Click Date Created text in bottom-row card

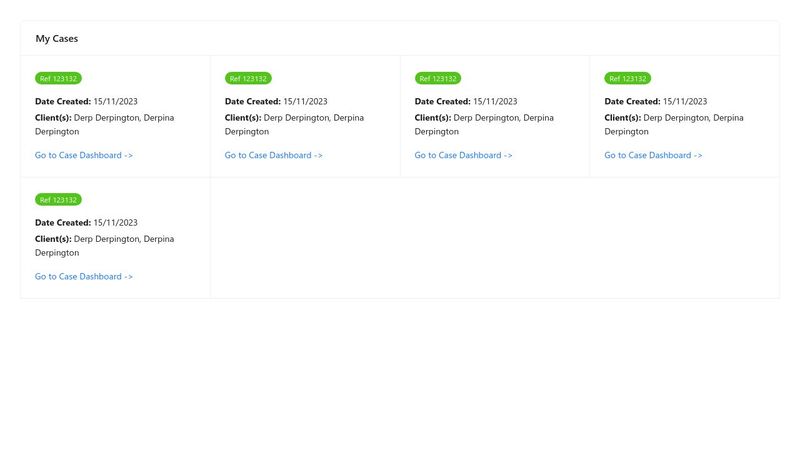pyautogui.click(x=86, y=222)
